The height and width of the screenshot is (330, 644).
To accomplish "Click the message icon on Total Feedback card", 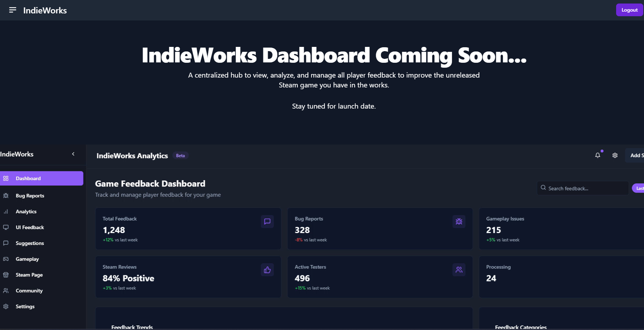I will pyautogui.click(x=267, y=221).
